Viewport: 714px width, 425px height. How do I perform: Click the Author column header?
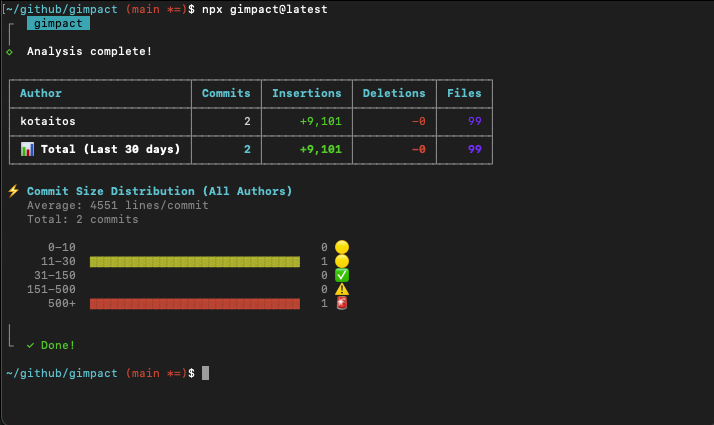point(41,93)
